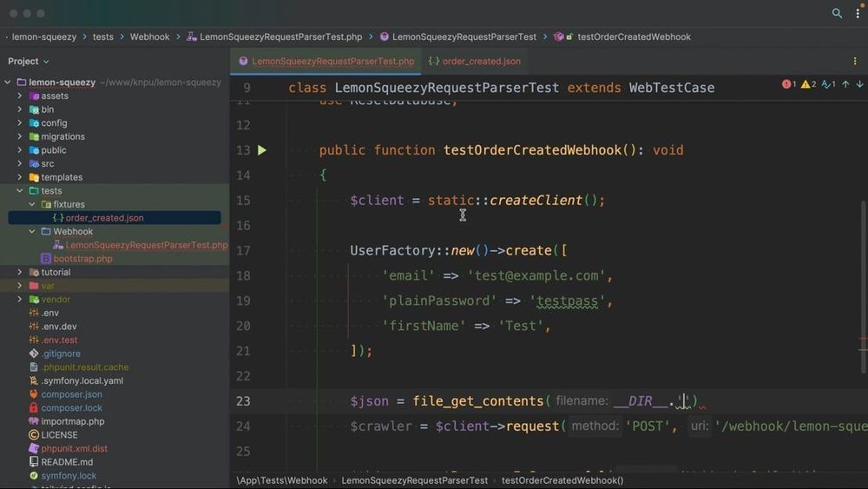This screenshot has height=489, width=868.
Task: Collapse the Webhook folder chevron
Action: [x=32, y=232]
